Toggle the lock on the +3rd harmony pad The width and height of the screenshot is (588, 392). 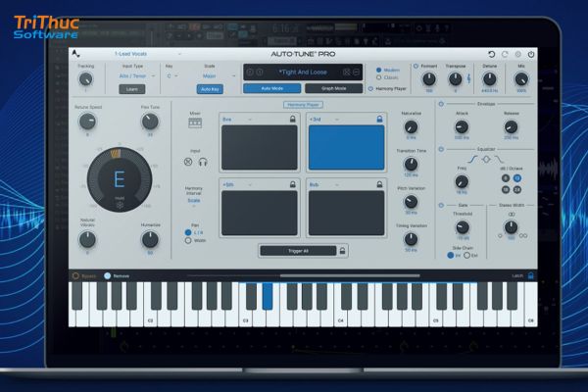379,119
